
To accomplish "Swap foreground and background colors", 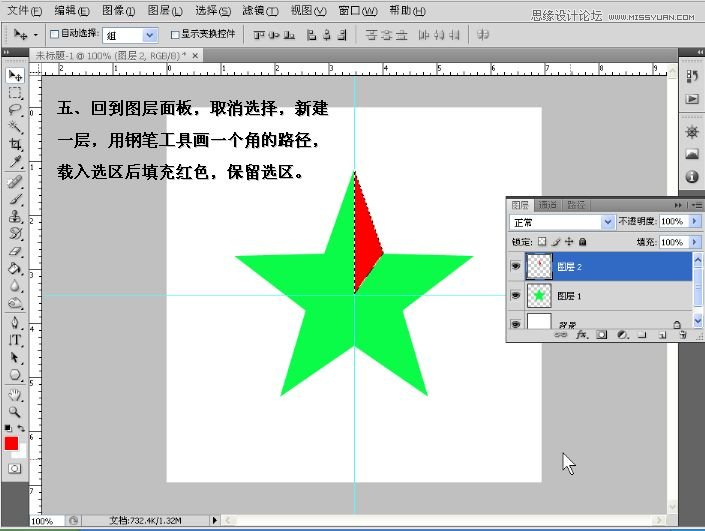I will tap(21, 428).
